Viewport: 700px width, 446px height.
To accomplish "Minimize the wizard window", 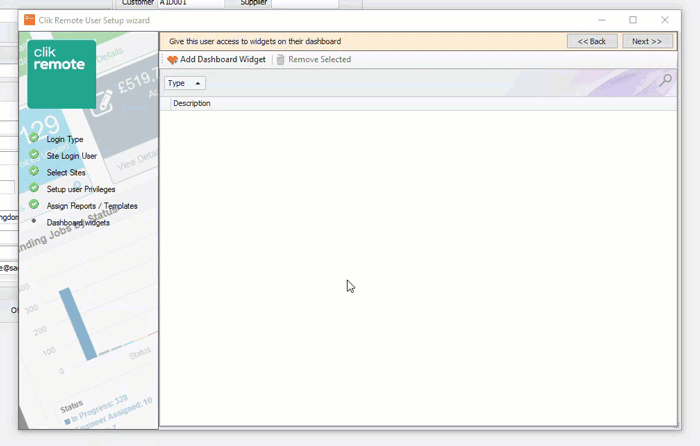I will (602, 20).
